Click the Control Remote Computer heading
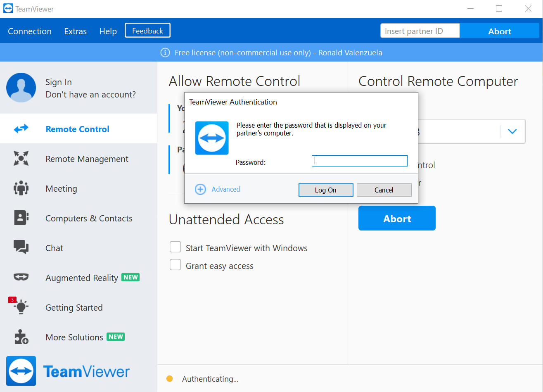The image size is (543, 392). coord(438,81)
